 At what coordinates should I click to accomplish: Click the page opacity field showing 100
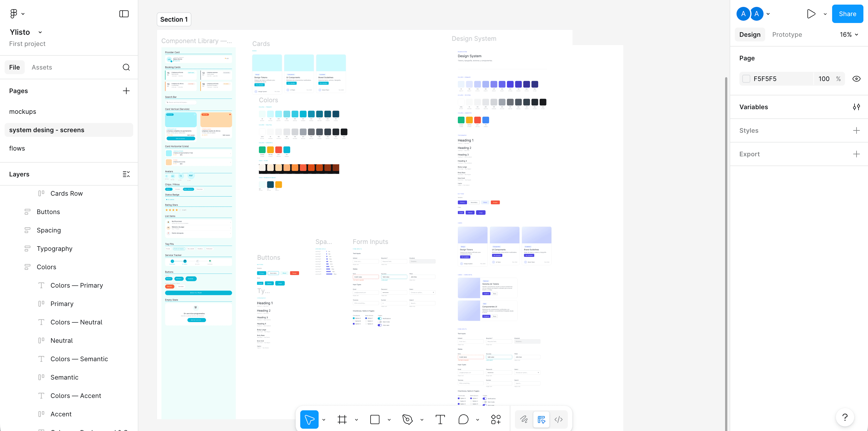click(824, 78)
